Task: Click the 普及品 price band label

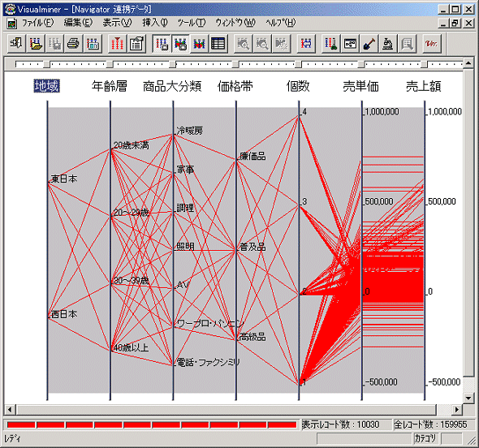Action: click(x=252, y=247)
